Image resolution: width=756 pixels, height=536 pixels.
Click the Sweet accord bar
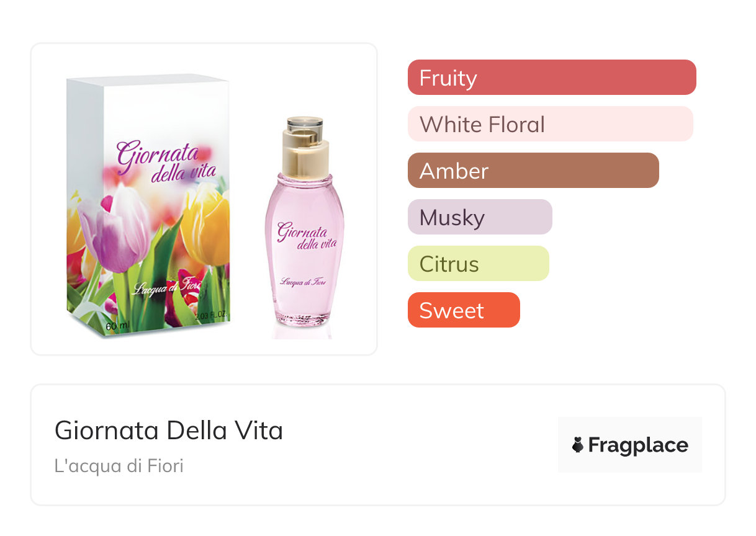[463, 310]
